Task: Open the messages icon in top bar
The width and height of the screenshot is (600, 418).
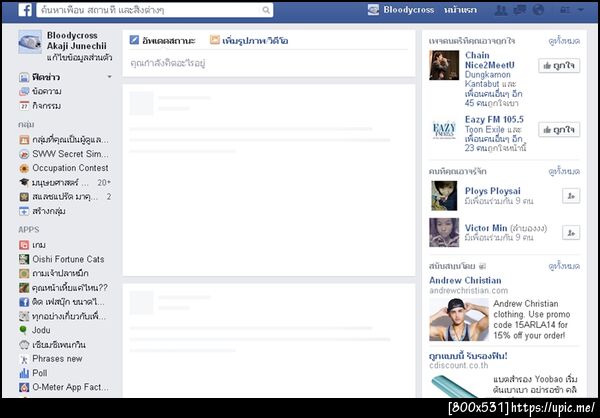Action: (x=520, y=10)
